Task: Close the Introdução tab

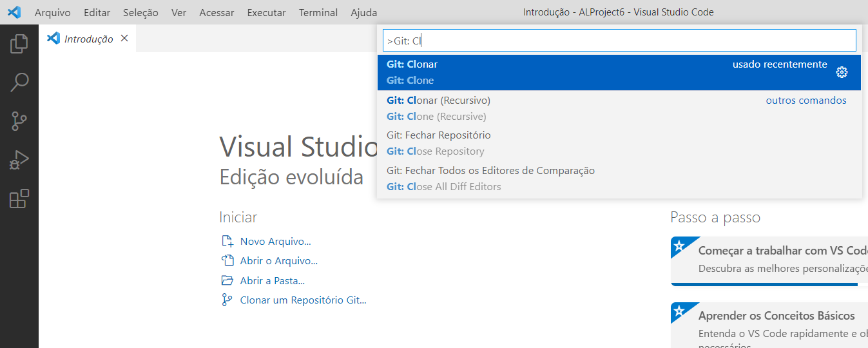Action: (124, 39)
